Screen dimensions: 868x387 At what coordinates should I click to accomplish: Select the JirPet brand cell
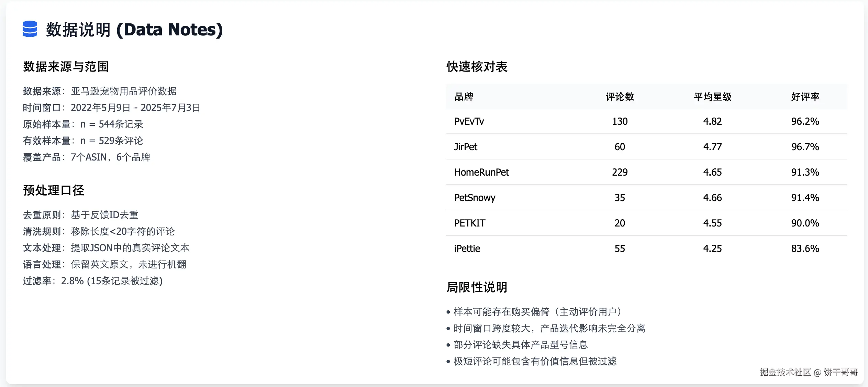(x=466, y=147)
